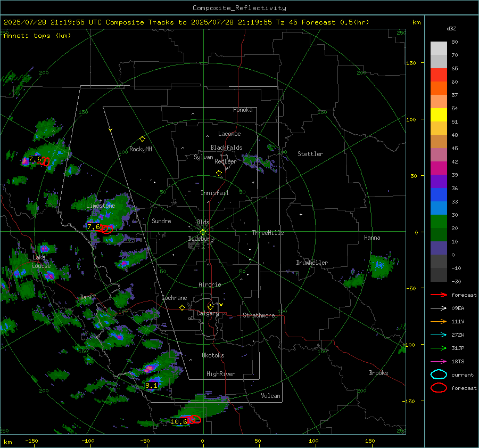Screen dimensions: 479x448
Task: Click the cyan current ellipse legend icon
Action: coord(439,374)
